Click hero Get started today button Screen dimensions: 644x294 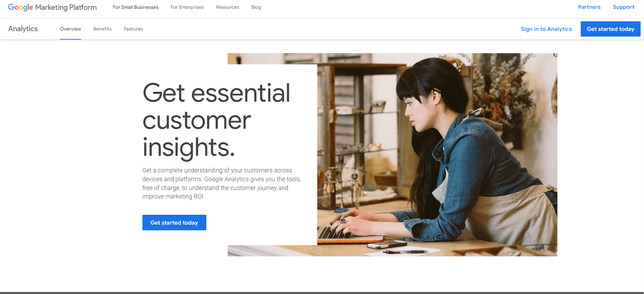pos(174,223)
